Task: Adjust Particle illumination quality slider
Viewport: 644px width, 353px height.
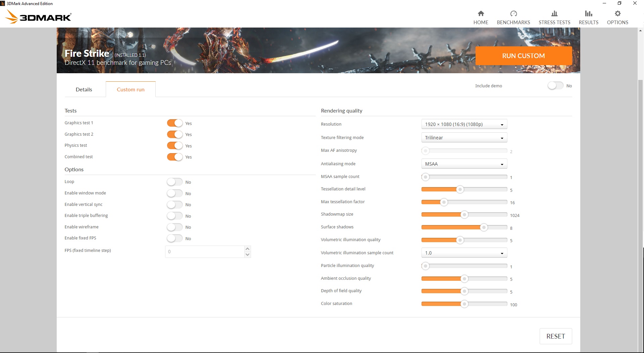Action: [x=464, y=266]
